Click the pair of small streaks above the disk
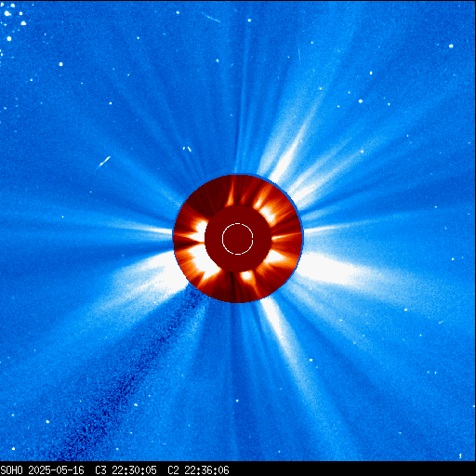Screen dimensions: 476x476 (187, 149)
